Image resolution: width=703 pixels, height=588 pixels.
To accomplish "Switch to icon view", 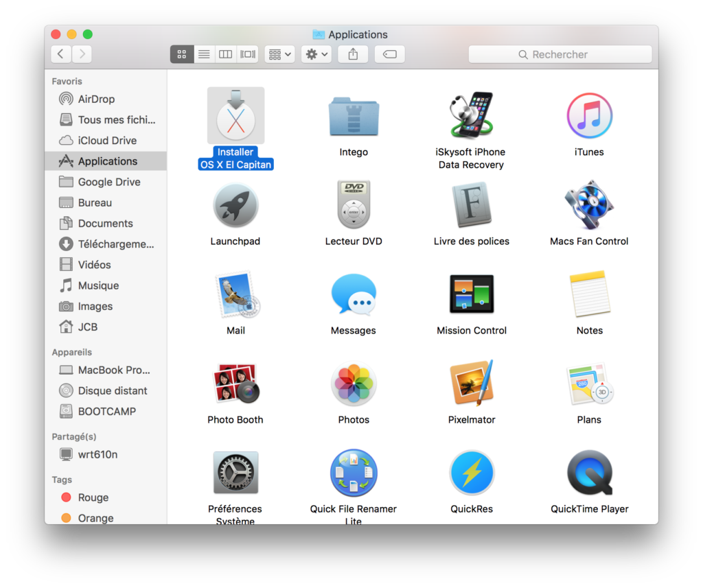I will point(181,54).
